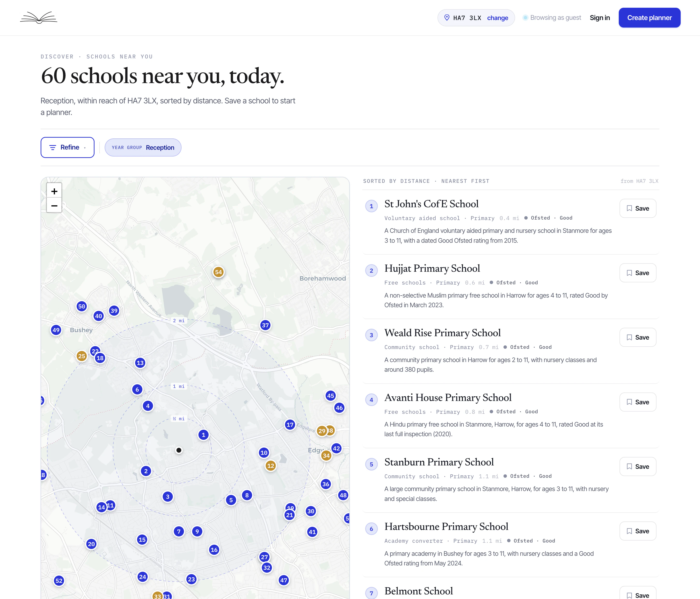Click gold map marker 12

(271, 466)
